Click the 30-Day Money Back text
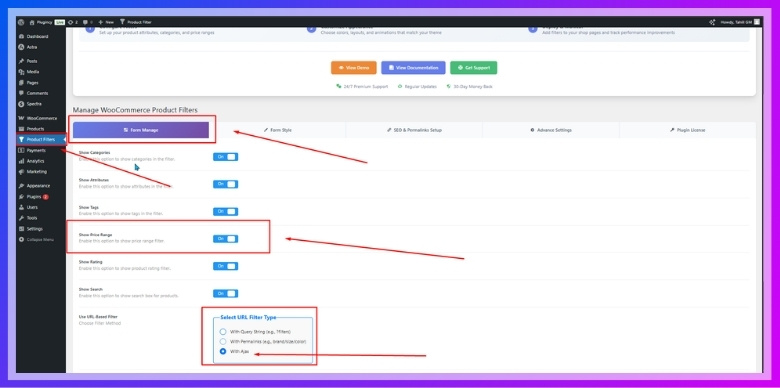 point(473,87)
